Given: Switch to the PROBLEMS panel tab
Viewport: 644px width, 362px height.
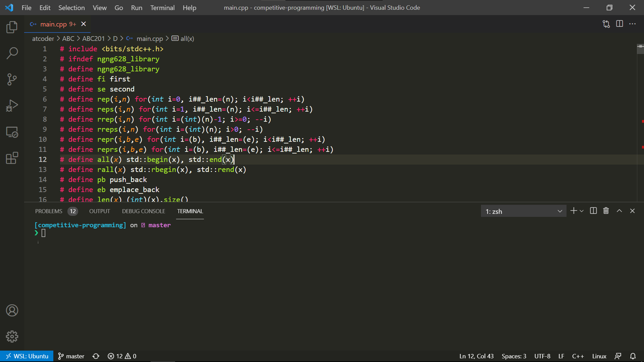Looking at the screenshot, I should click(x=49, y=211).
